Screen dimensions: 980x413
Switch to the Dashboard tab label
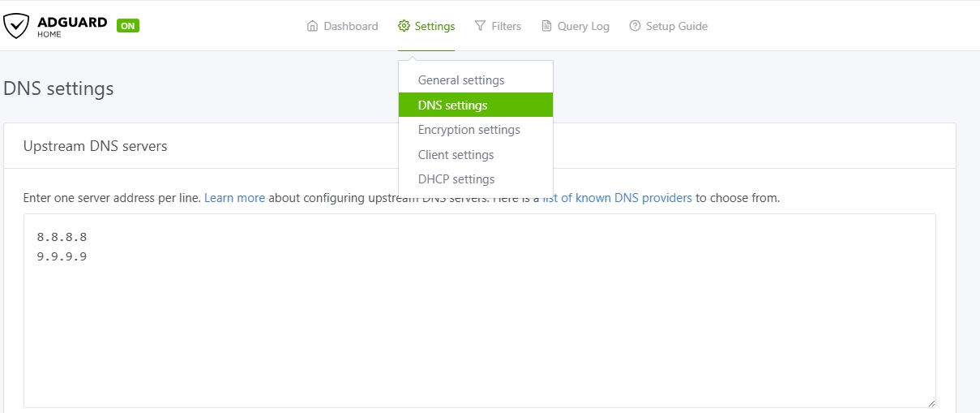(350, 26)
